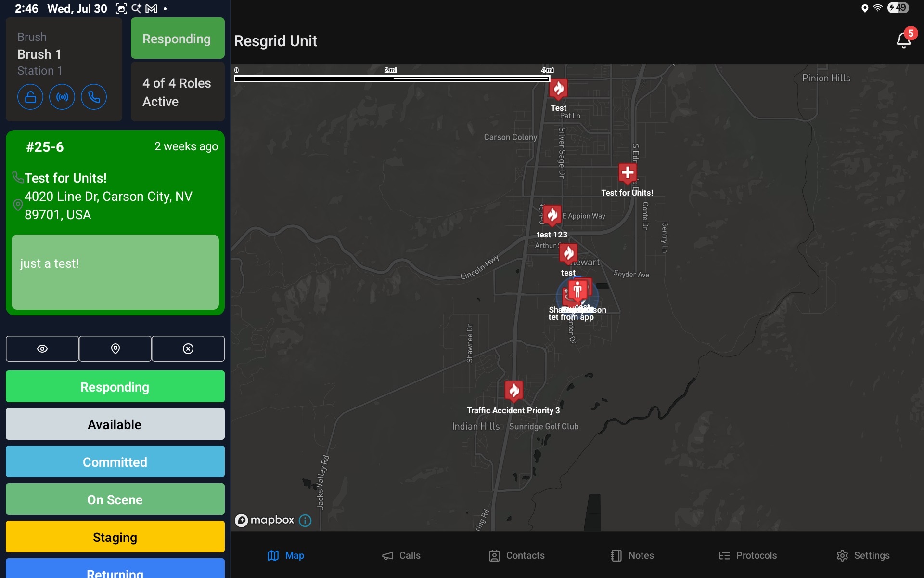Select the person marker on the map

pos(577,290)
